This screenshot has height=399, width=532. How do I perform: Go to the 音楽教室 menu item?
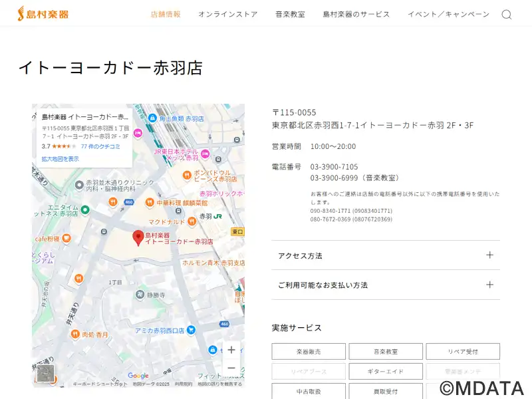click(290, 14)
